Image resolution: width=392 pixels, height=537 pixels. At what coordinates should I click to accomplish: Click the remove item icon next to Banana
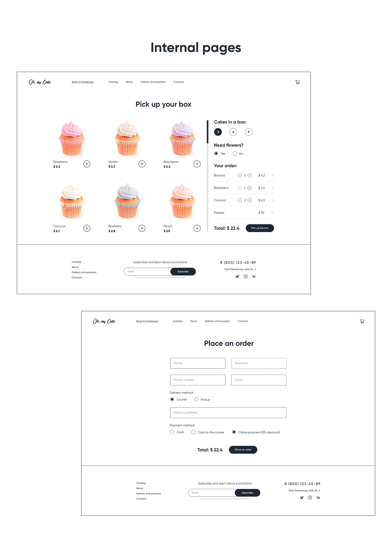(274, 175)
